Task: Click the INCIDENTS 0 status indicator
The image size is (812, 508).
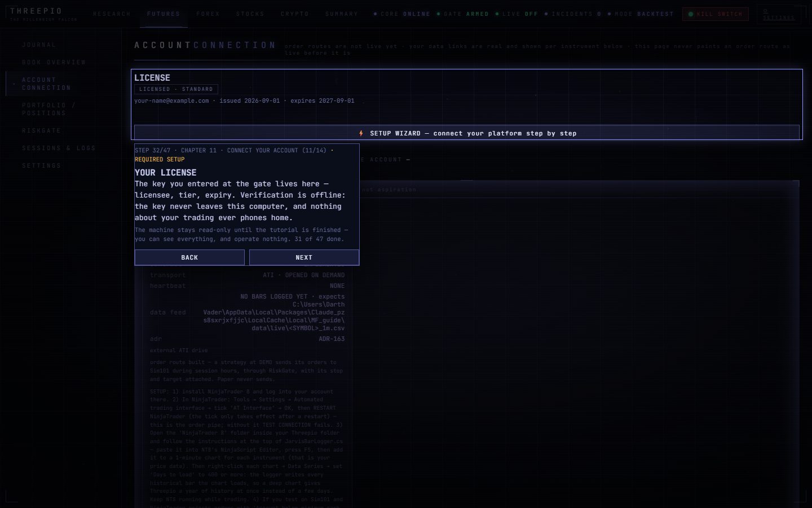Action: 573,14
